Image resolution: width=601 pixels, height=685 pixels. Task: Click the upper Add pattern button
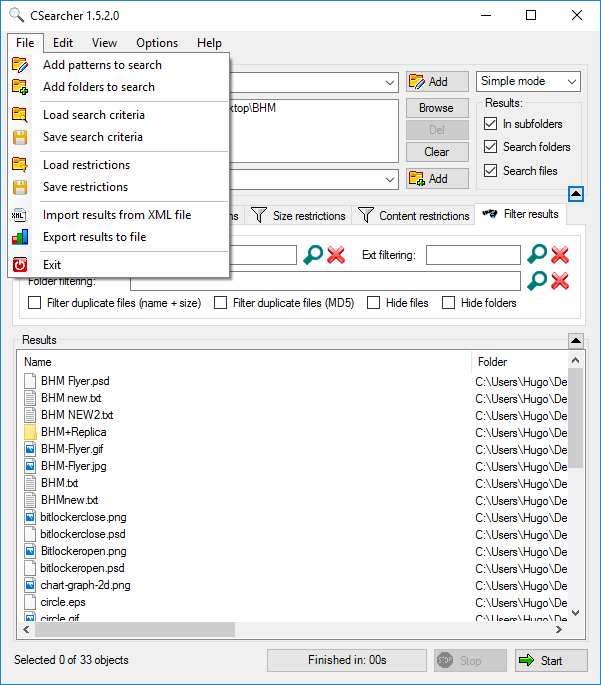pos(437,82)
